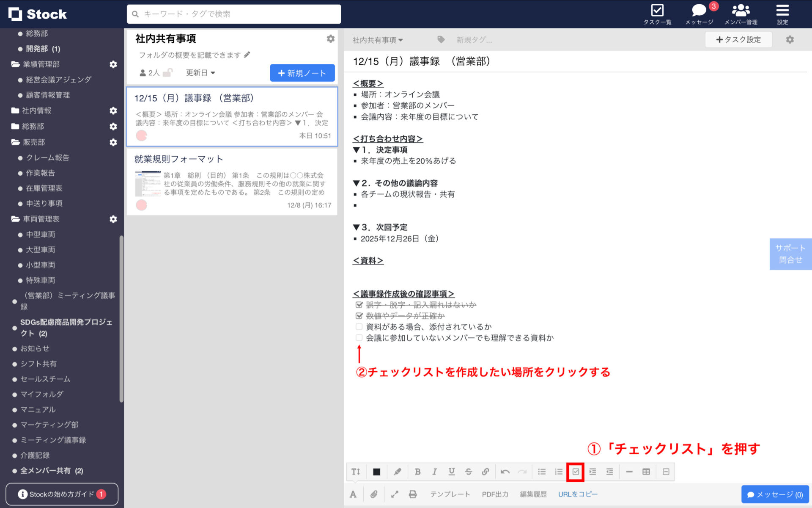The width and height of the screenshot is (812, 508).
Task: Collapse section ▼1．決定事項
Action: pyautogui.click(x=357, y=150)
